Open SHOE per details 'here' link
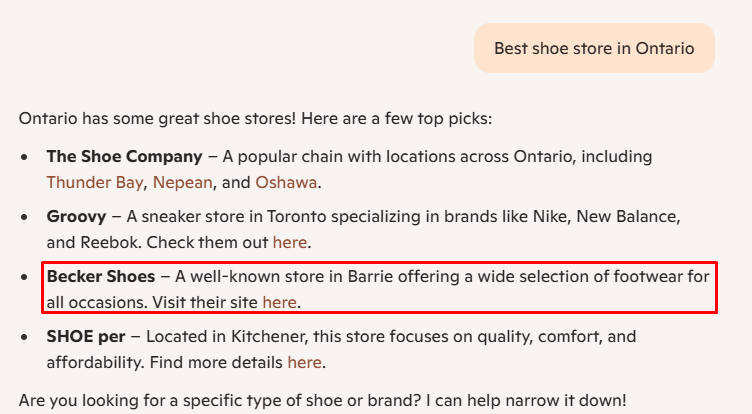The height and width of the screenshot is (414, 752). pos(304,362)
